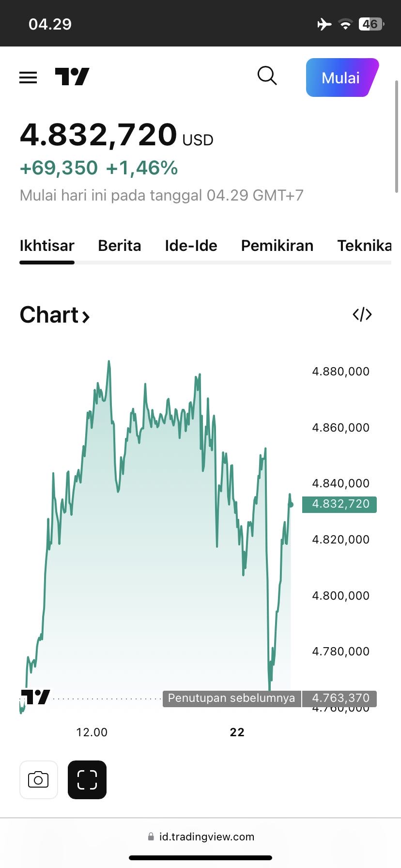Screen dimensions: 401x868
Task: Select the Ikhtisar tab
Action: [x=47, y=246]
